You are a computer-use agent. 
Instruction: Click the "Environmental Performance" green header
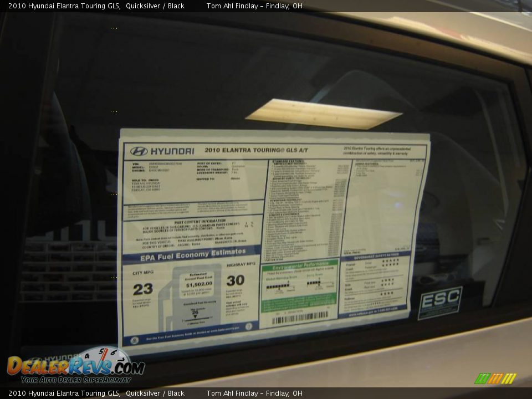click(x=300, y=265)
